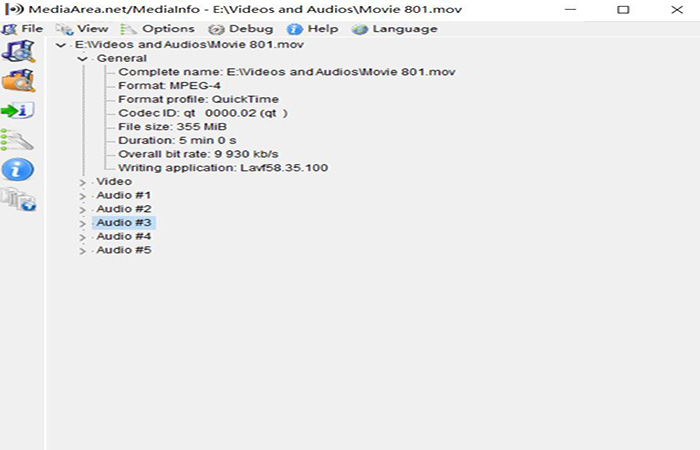Close the MediaInfo window
The height and width of the screenshot is (450, 700).
677,9
